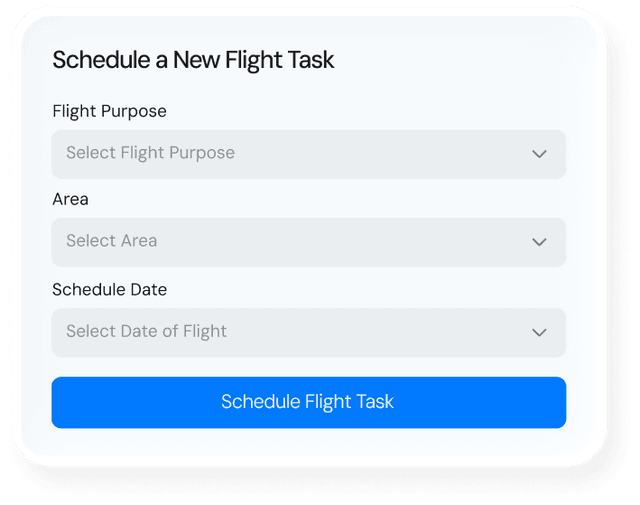Click the "Select Flight Purpose" placeholder text

tap(150, 153)
